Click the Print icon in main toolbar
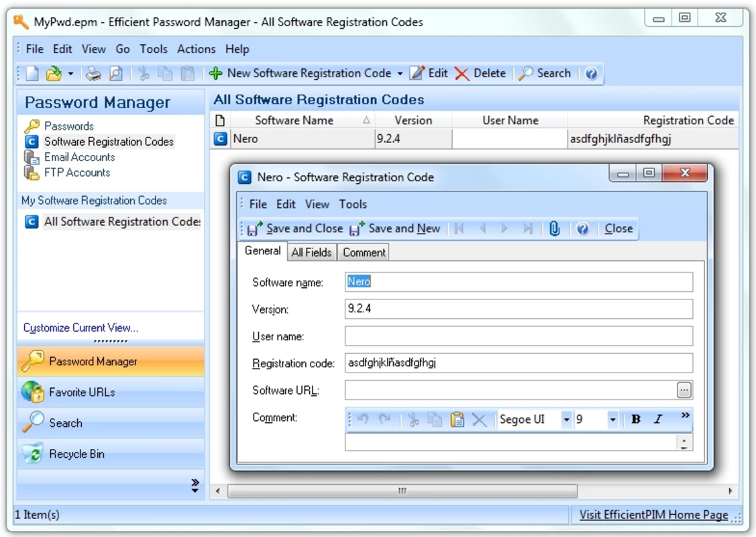Image resolution: width=756 pixels, height=537 pixels. 93,73
